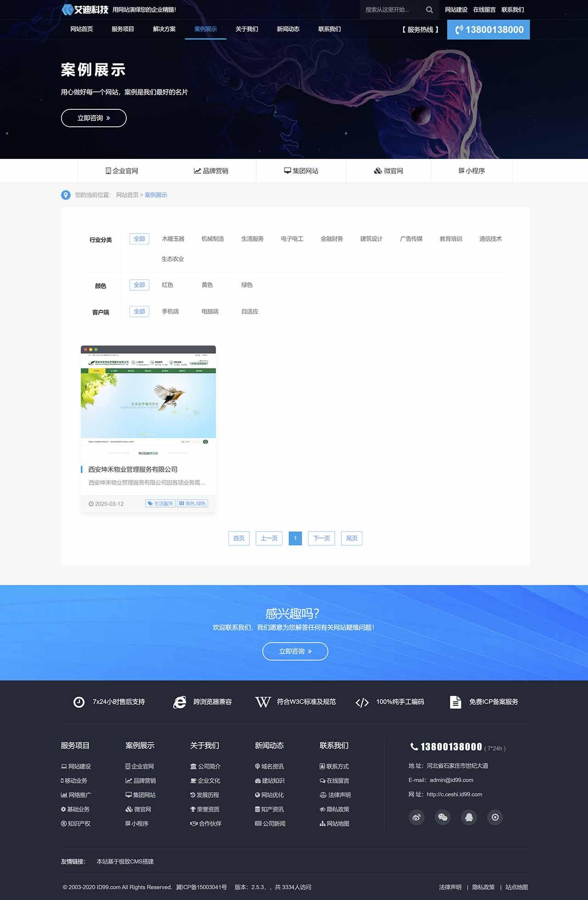Screen dimensions: 588x900
Task: Open 服务项目 navigation menu
Action: pyautogui.click(x=123, y=29)
